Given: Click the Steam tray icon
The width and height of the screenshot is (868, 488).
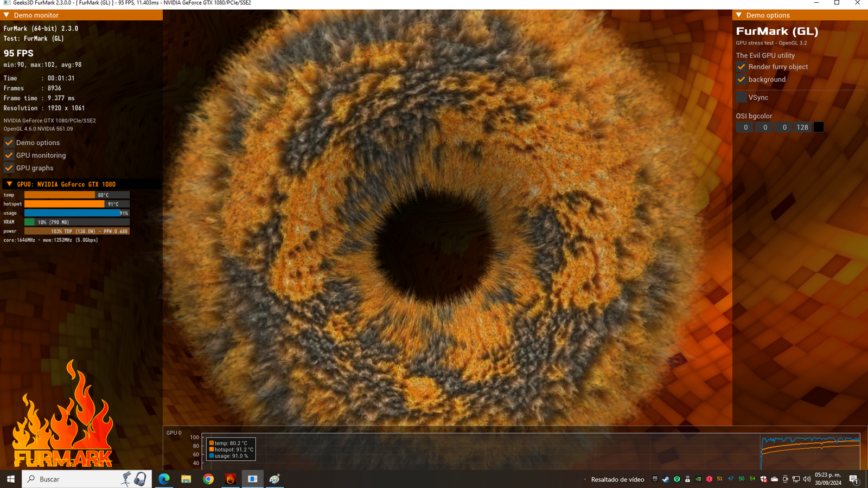Looking at the screenshot, I should coord(666,479).
